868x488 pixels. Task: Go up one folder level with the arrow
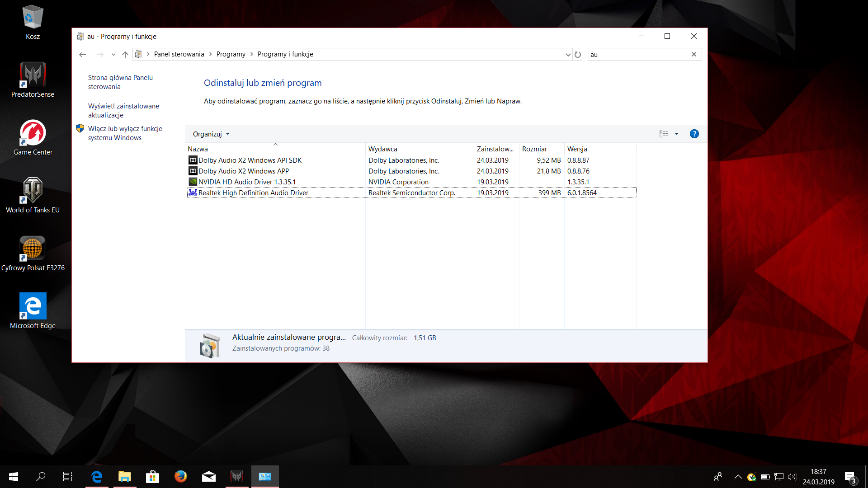[x=125, y=55]
